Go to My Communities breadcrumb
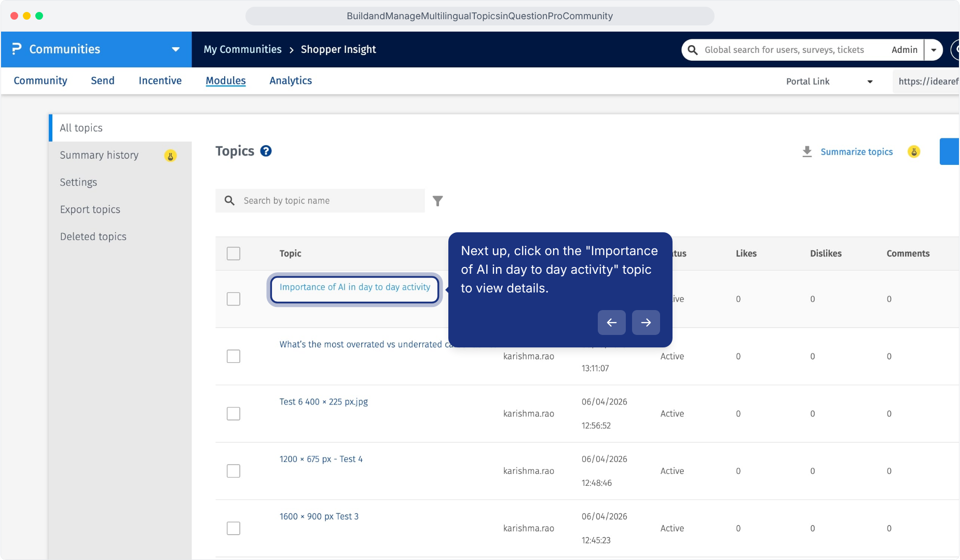 (x=242, y=49)
